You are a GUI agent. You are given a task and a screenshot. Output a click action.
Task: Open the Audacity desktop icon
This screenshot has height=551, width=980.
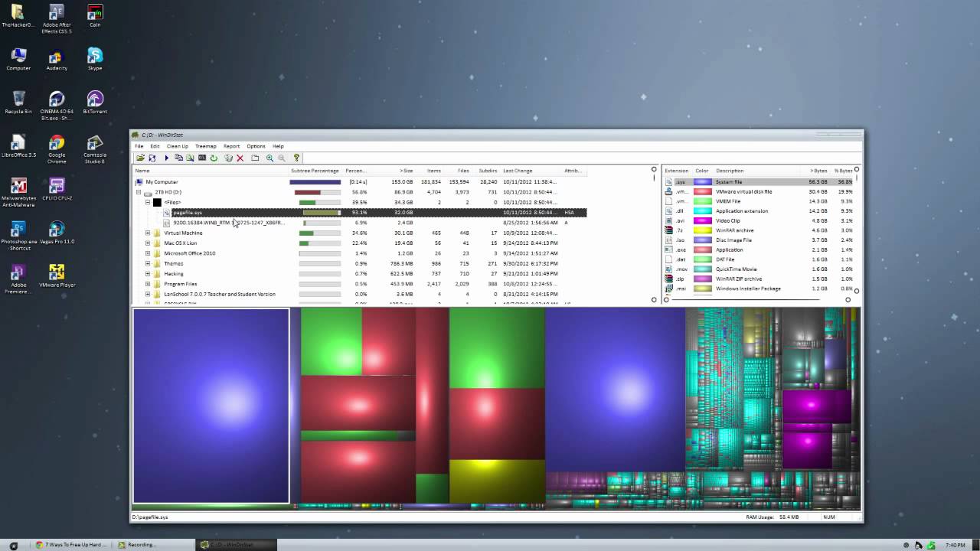pos(57,59)
